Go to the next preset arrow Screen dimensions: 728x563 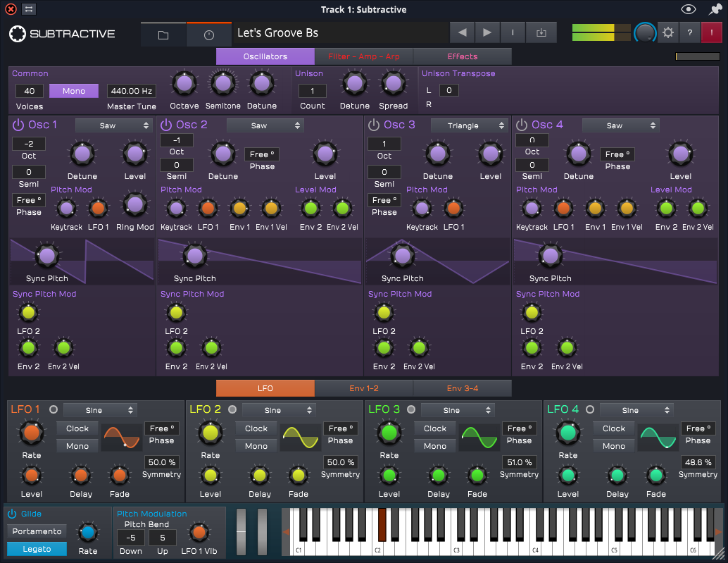487,32
